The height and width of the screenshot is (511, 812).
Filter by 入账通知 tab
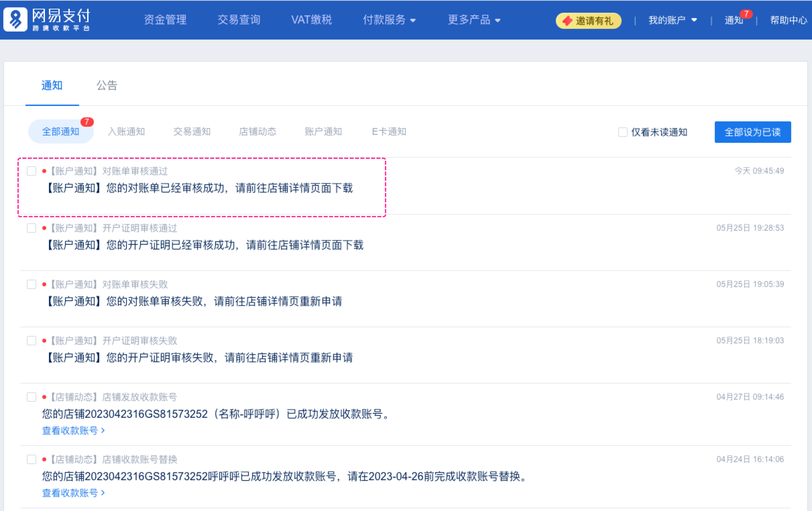pyautogui.click(x=126, y=131)
